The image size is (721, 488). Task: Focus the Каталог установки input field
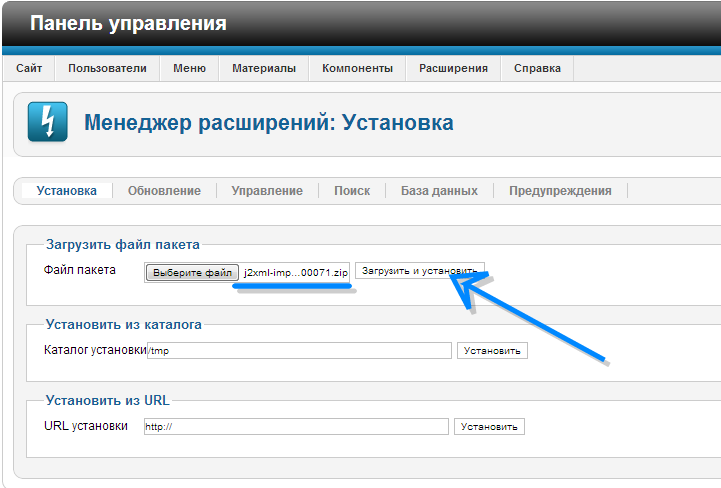click(x=299, y=351)
